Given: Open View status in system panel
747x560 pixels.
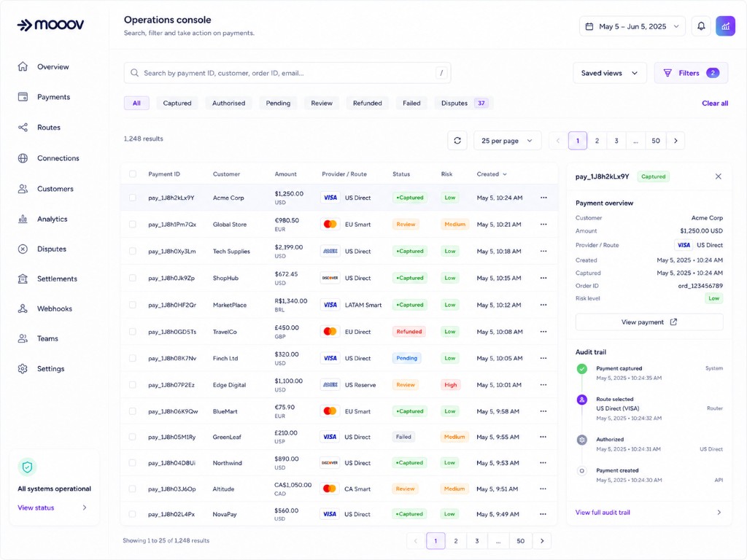Looking at the screenshot, I should 53,507.
